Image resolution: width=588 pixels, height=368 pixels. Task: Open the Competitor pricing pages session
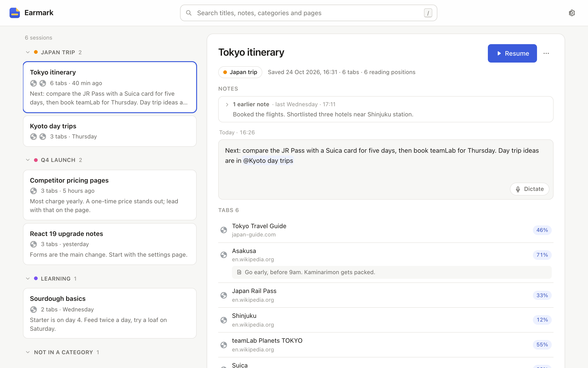(x=110, y=195)
